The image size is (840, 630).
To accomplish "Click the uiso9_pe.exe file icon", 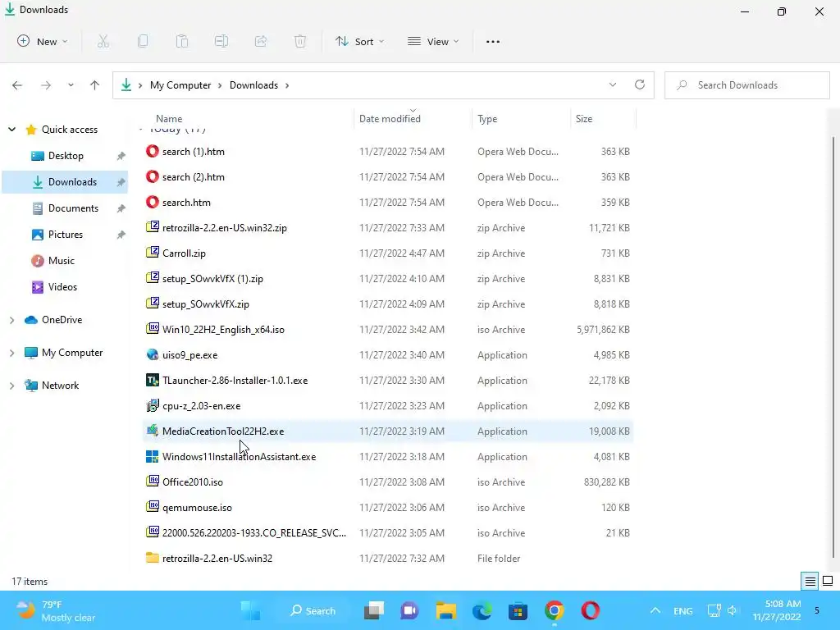I will 152,354.
